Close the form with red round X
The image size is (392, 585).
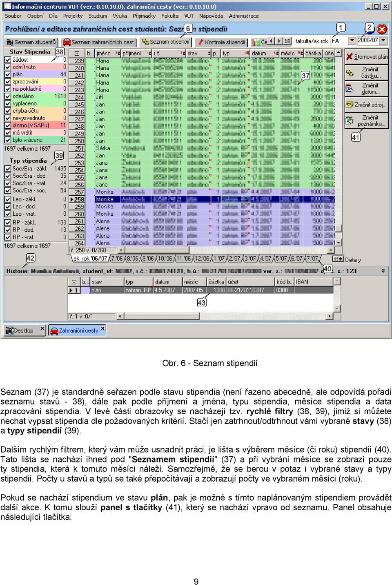(382, 29)
